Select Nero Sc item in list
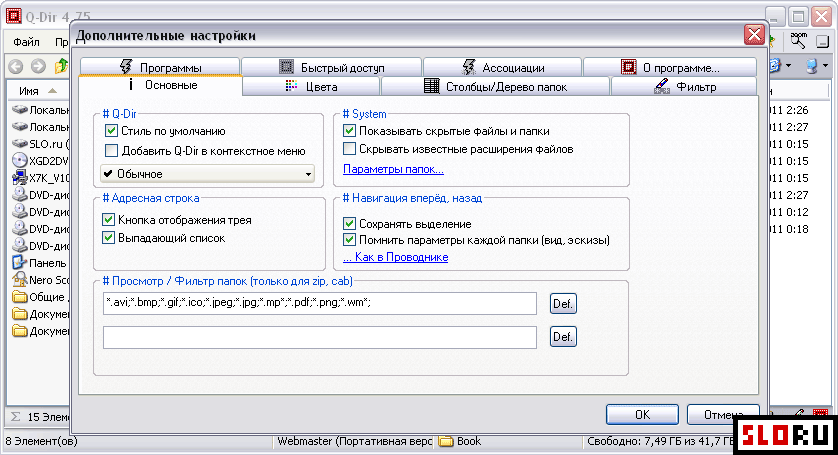 click(x=40, y=280)
